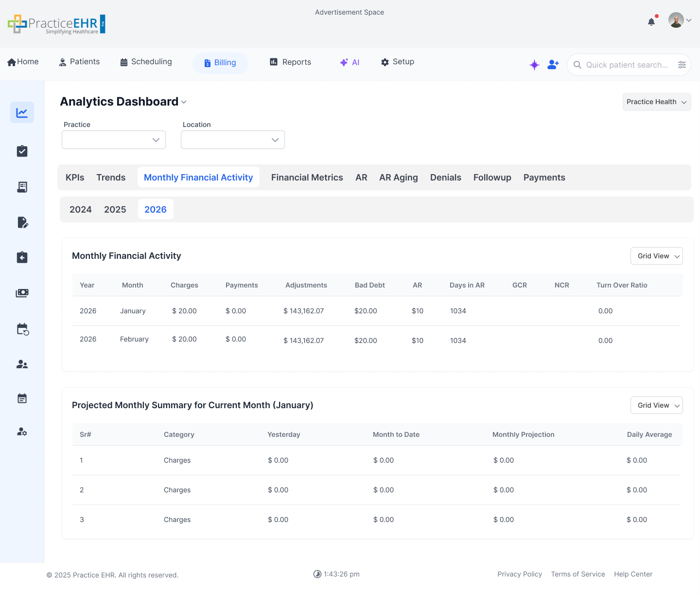The image size is (700, 594).
Task: Select the clipboard-check icon in the sidebar
Action: 22,151
